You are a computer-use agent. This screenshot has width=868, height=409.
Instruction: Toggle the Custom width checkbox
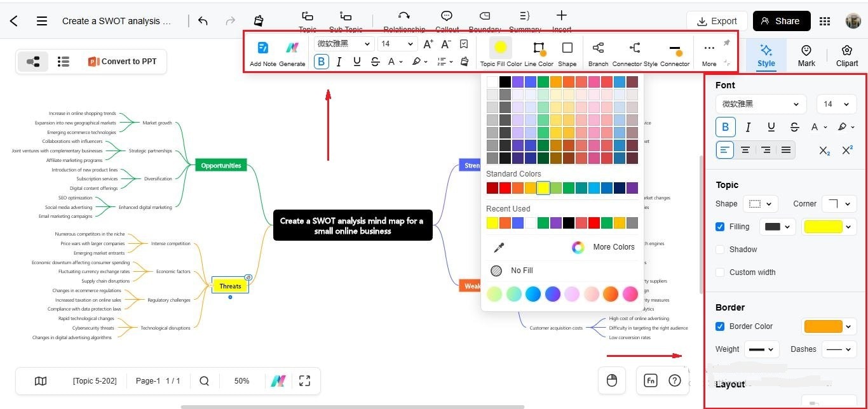(x=721, y=272)
